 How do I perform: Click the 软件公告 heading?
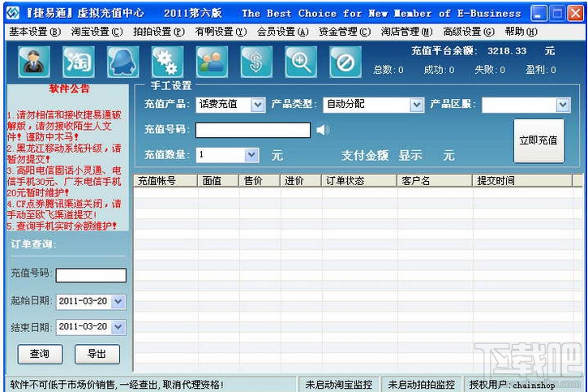coord(70,89)
